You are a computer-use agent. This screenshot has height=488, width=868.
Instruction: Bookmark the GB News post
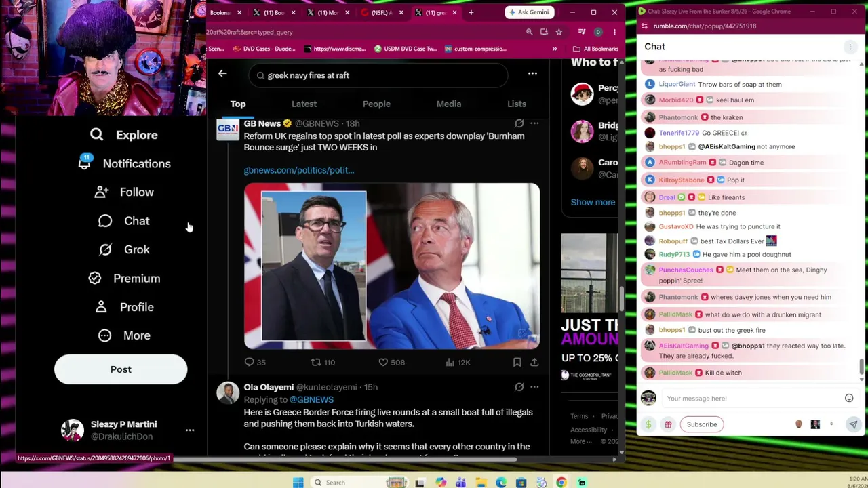coord(517,363)
